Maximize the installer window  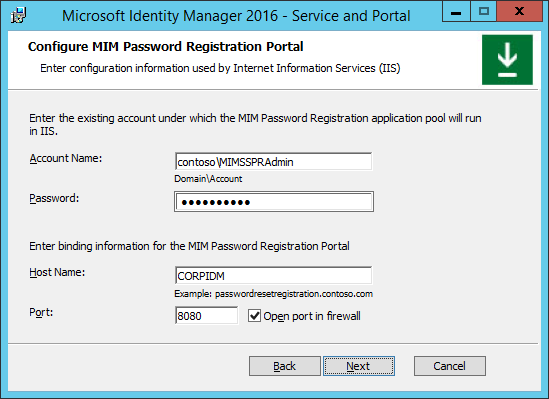click(484, 12)
